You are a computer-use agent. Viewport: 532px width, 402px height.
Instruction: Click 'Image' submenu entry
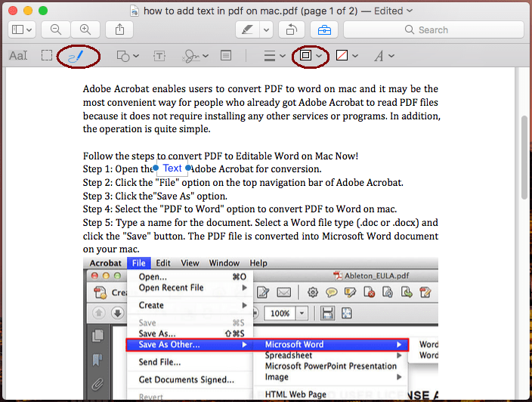331,377
